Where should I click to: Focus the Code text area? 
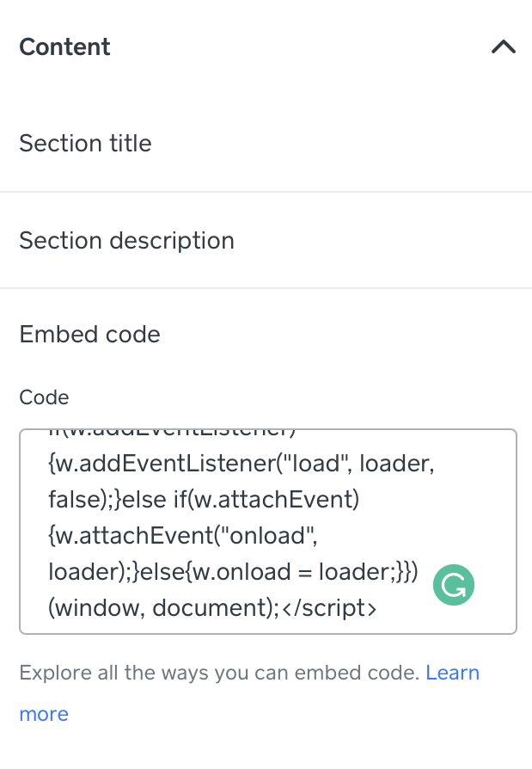[x=267, y=531]
